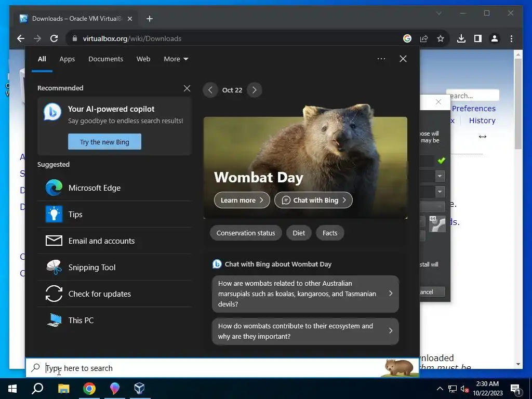
Task: Open the Chrome profile avatar menu
Action: (x=495, y=38)
